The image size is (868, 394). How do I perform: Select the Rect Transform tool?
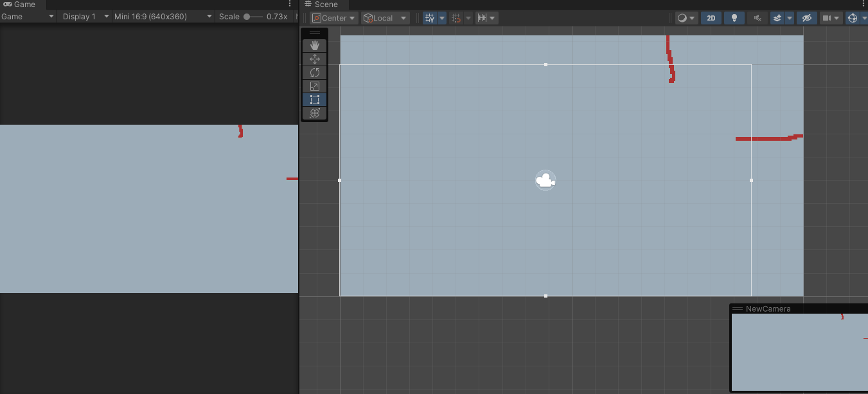[x=314, y=99]
